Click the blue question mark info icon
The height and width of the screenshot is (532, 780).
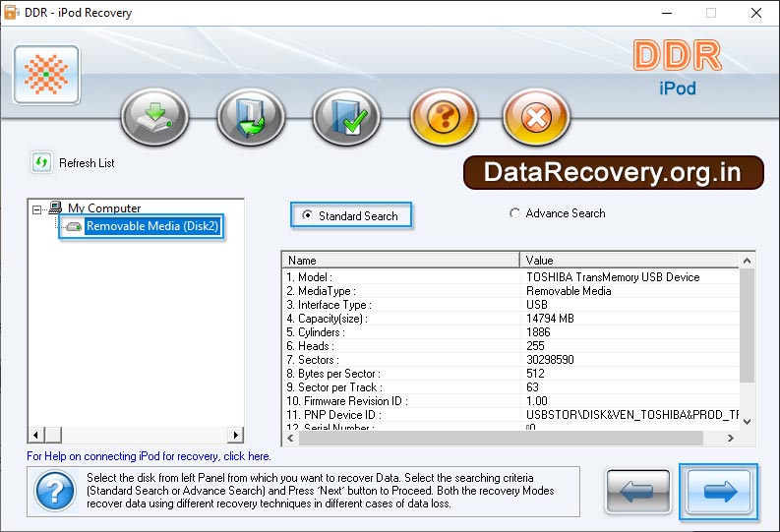click(55, 492)
